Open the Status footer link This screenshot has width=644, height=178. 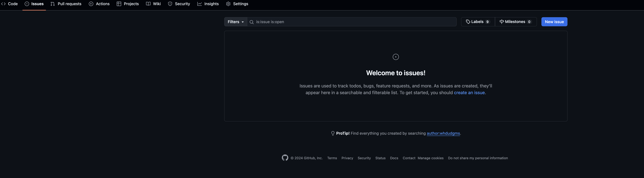(380, 158)
